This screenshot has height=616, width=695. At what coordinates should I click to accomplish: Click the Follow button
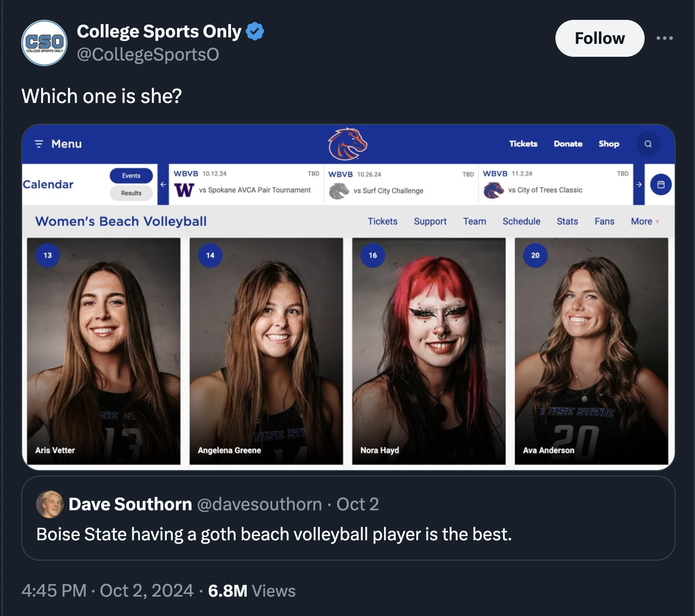pyautogui.click(x=599, y=38)
